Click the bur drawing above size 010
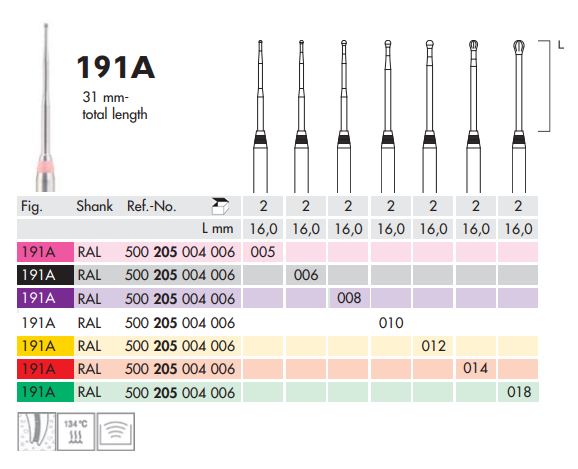 click(388, 116)
